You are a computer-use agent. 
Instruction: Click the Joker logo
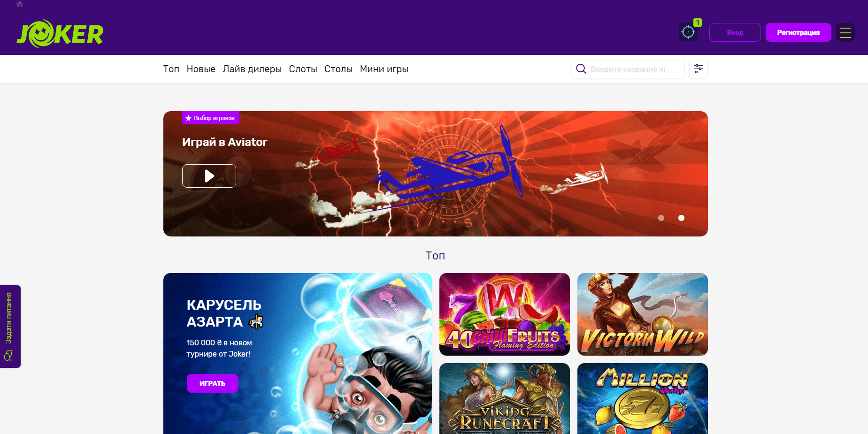click(60, 34)
